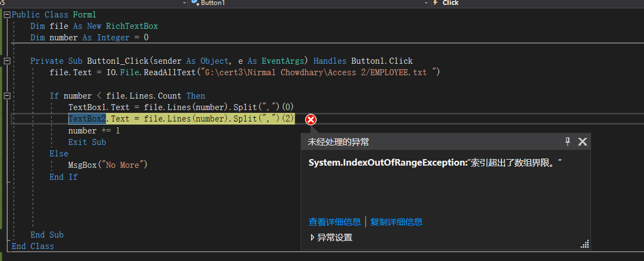
Task: Open 查看详细信息 link
Action: [x=335, y=222]
